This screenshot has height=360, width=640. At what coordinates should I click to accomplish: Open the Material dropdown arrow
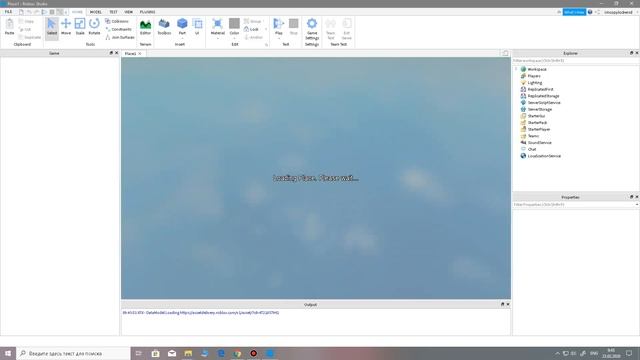[218, 38]
